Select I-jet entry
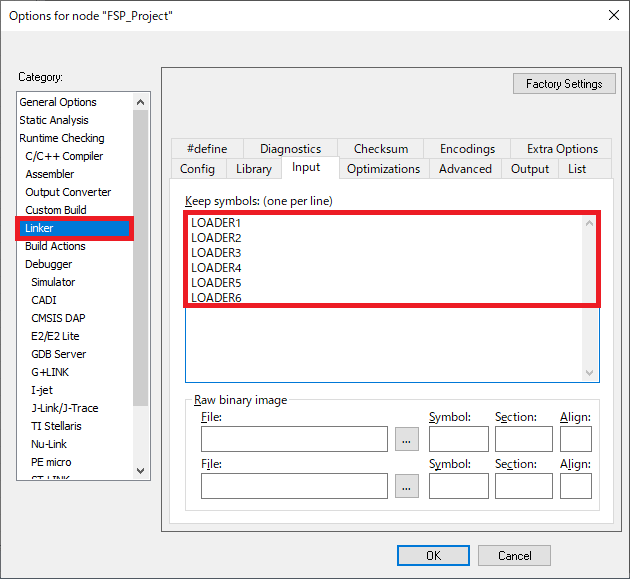This screenshot has height=579, width=630. (x=42, y=390)
